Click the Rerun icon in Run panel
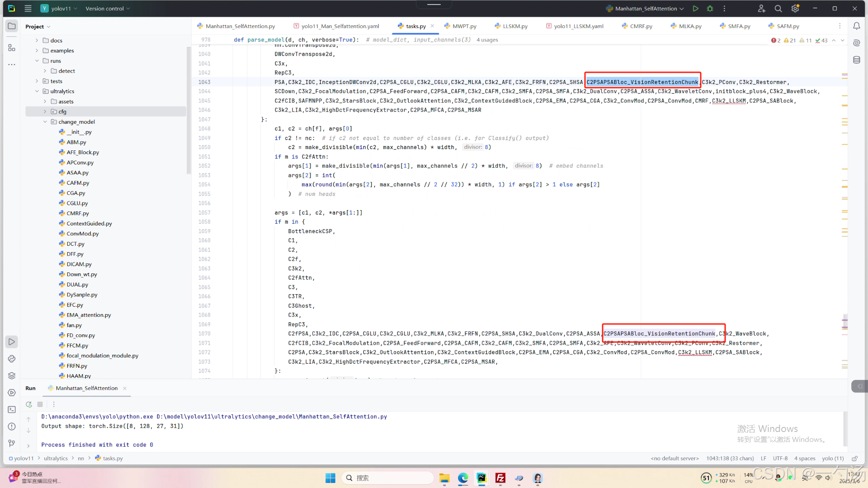This screenshot has width=868, height=488. (29, 404)
